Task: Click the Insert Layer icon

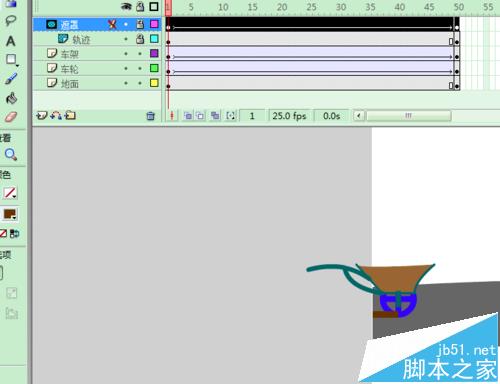Action: point(42,116)
